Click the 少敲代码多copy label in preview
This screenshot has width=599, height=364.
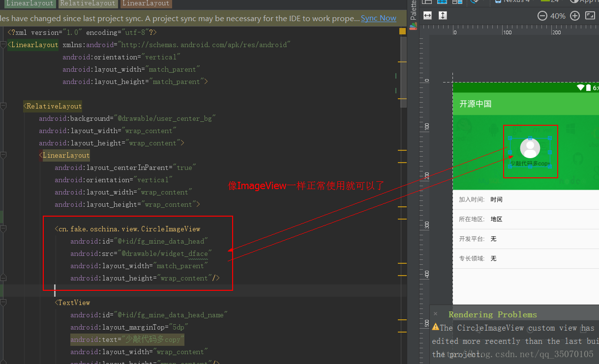530,164
